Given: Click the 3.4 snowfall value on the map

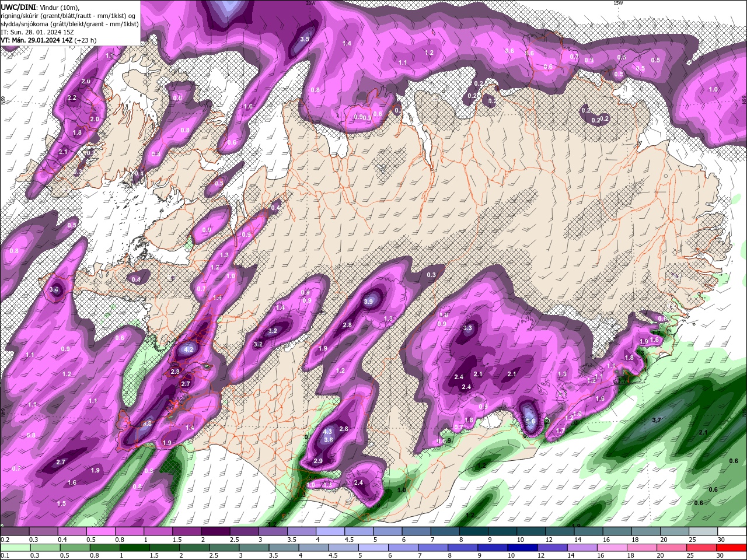Looking at the screenshot, I should (55, 289).
